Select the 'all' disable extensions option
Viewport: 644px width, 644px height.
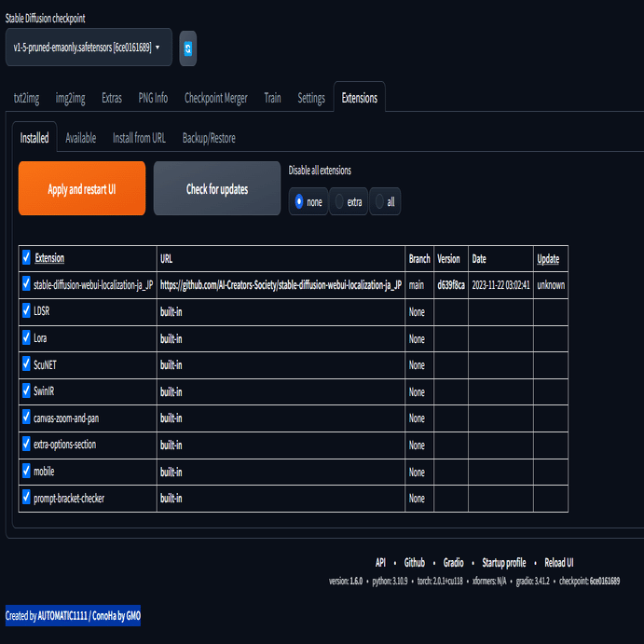point(385,201)
